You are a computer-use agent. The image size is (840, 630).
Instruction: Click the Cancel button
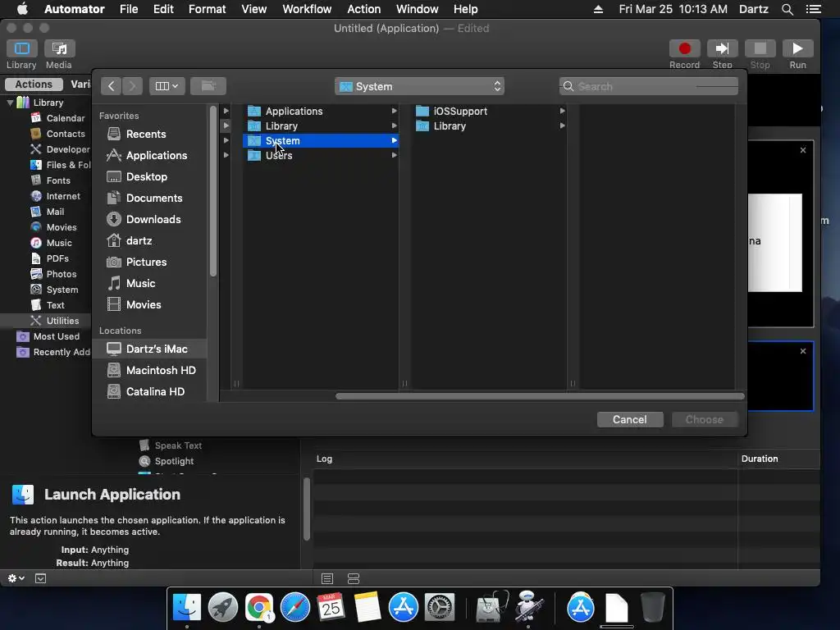click(630, 419)
